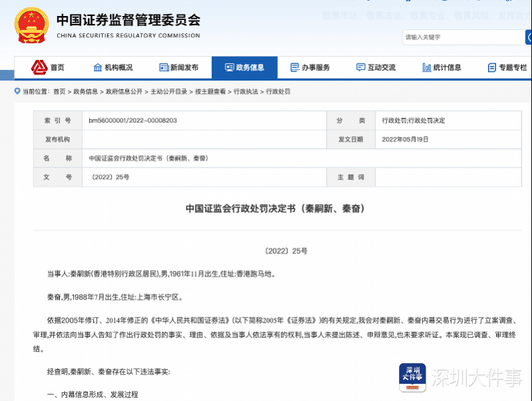
Task: Click the building icon beside 机构概况
Action: 98,68
